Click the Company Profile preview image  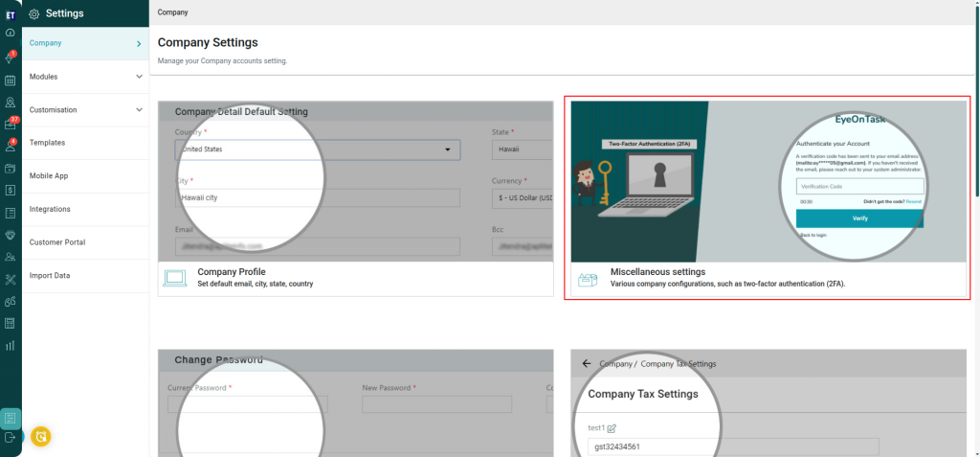(x=356, y=181)
